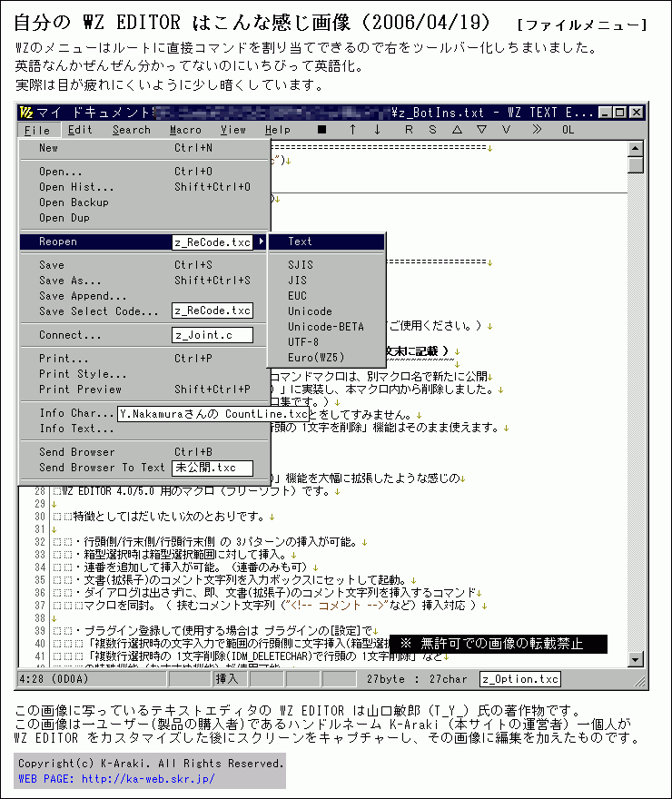Select Open Hist... menu entry
This screenshot has width=672, height=799.
144,187
